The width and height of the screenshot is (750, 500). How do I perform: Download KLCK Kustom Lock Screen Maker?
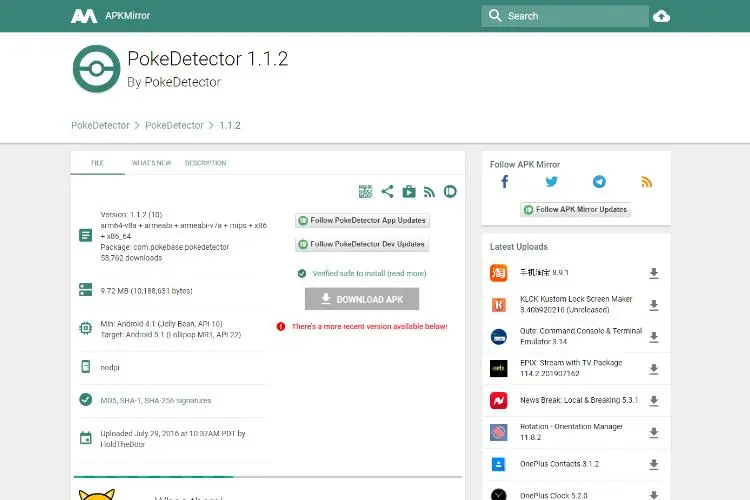[x=654, y=305]
